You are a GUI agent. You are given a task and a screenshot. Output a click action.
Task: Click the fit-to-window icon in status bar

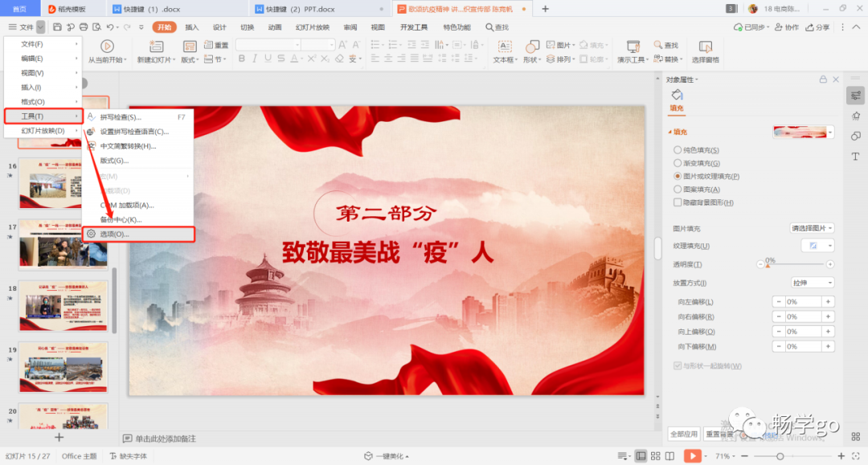[x=856, y=456]
